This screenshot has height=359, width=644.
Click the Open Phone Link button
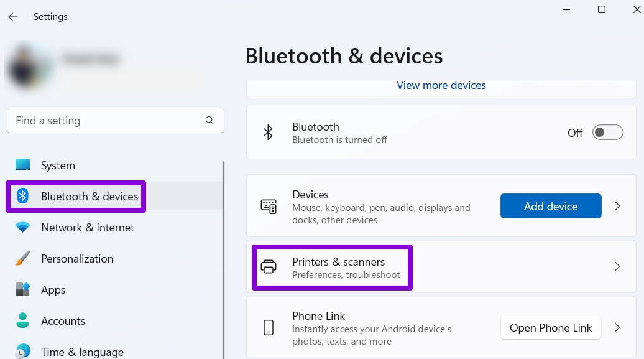coord(551,328)
